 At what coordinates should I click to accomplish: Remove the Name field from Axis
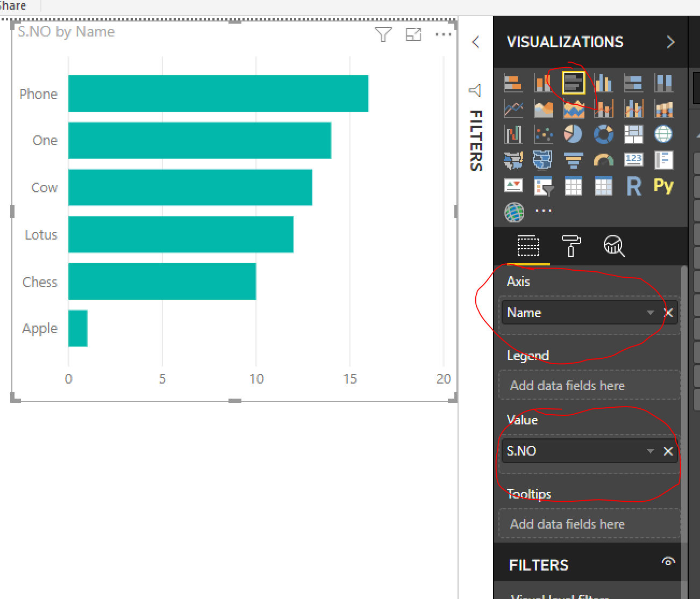point(668,313)
